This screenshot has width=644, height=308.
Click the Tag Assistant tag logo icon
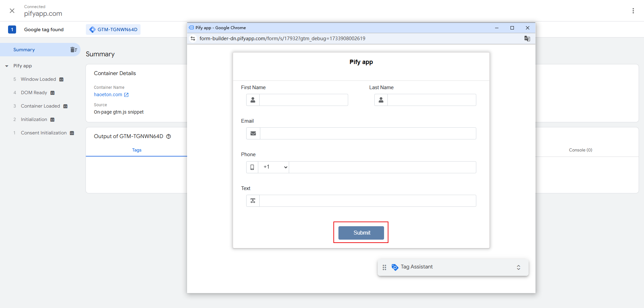point(395,267)
